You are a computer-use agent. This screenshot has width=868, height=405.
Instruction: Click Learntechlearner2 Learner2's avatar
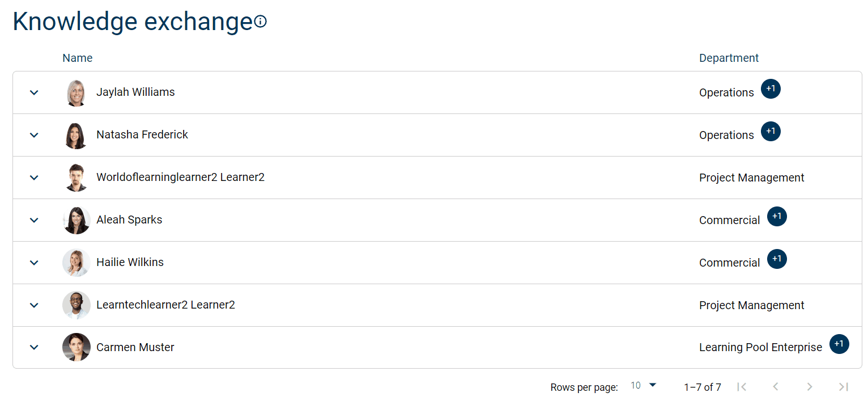pos(76,305)
